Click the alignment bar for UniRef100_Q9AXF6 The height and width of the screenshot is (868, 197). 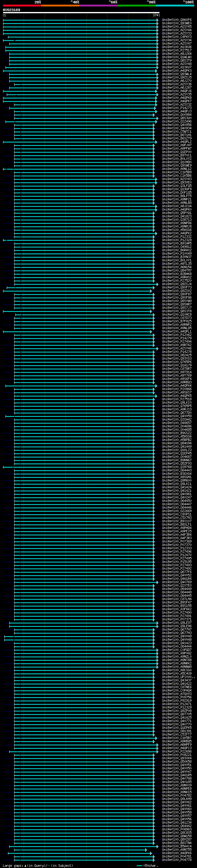[81, 20]
